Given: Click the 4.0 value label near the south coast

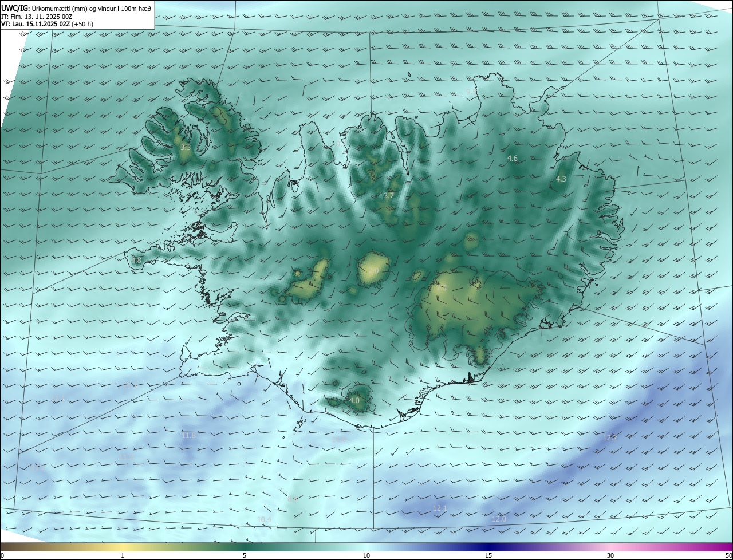Looking at the screenshot, I should 354,401.
